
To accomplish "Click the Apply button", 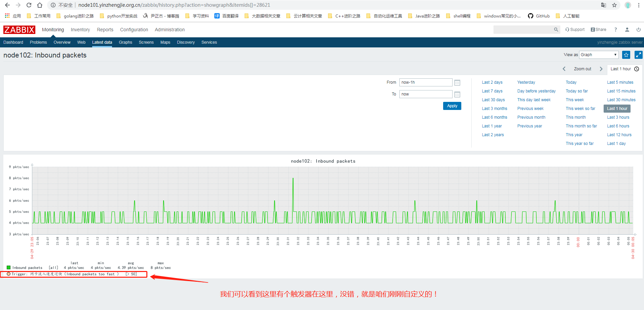I will click(452, 106).
